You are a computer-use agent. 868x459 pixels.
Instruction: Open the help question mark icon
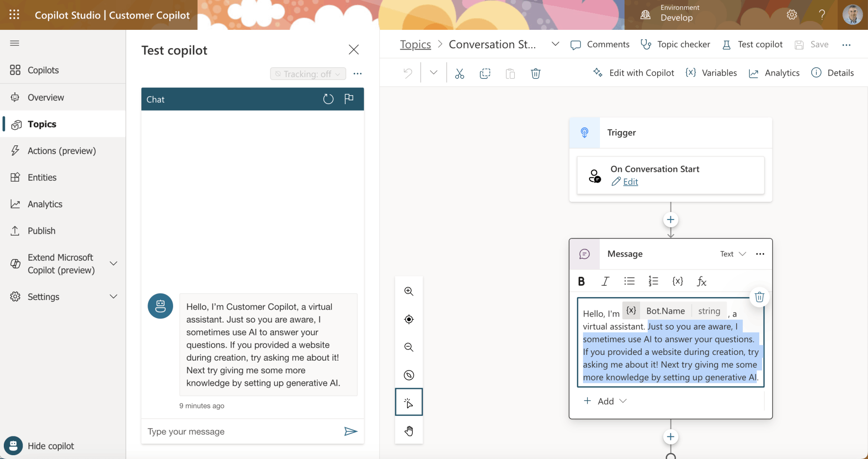pos(822,15)
